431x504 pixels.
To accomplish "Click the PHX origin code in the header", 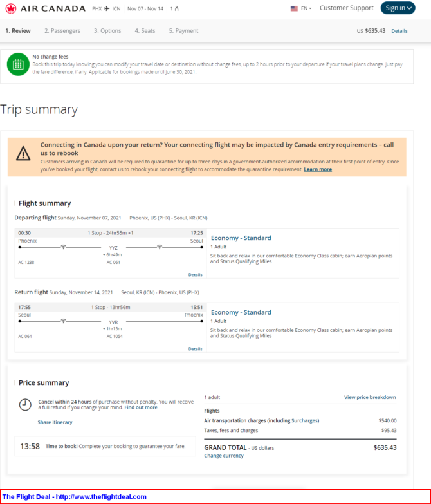I will click(x=97, y=8).
